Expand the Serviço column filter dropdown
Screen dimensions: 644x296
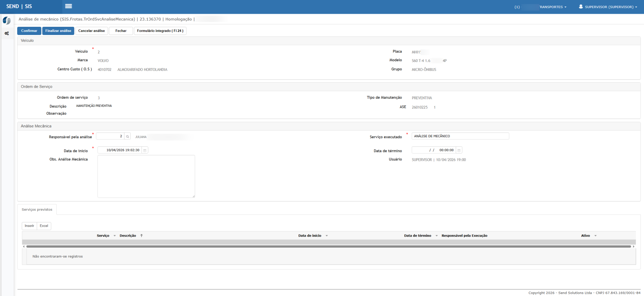point(115,236)
